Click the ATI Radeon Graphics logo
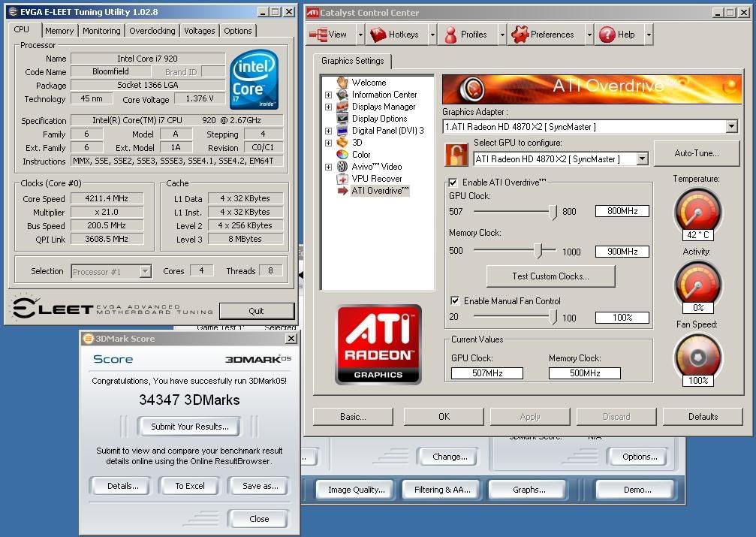Screen dimensions: 756x537 (378, 344)
